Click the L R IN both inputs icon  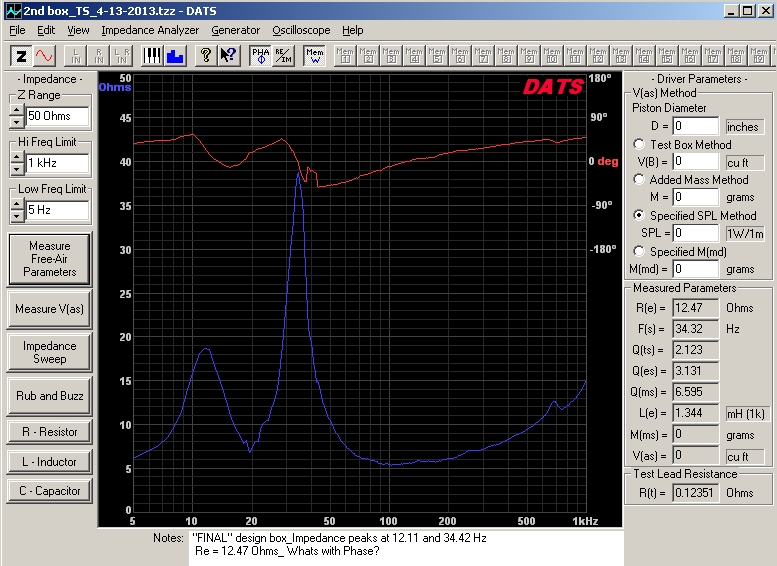tap(121, 56)
